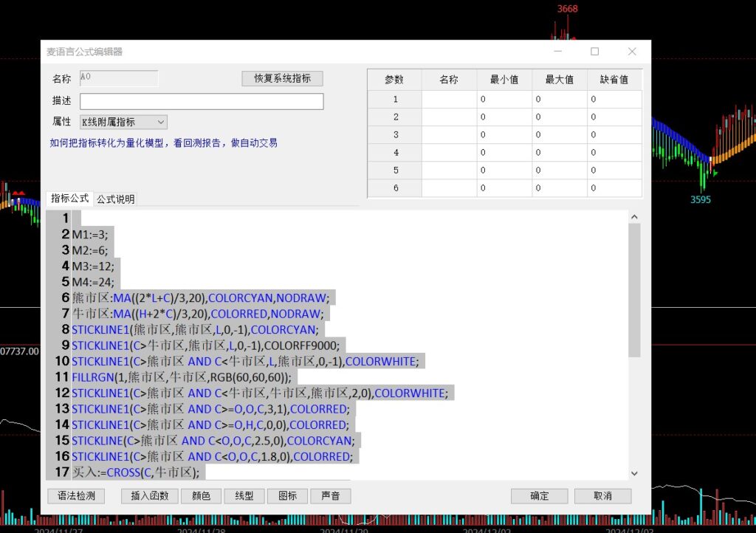Click the 最小值 cell of parameter 5
This screenshot has width=756, height=533.
pyautogui.click(x=505, y=171)
